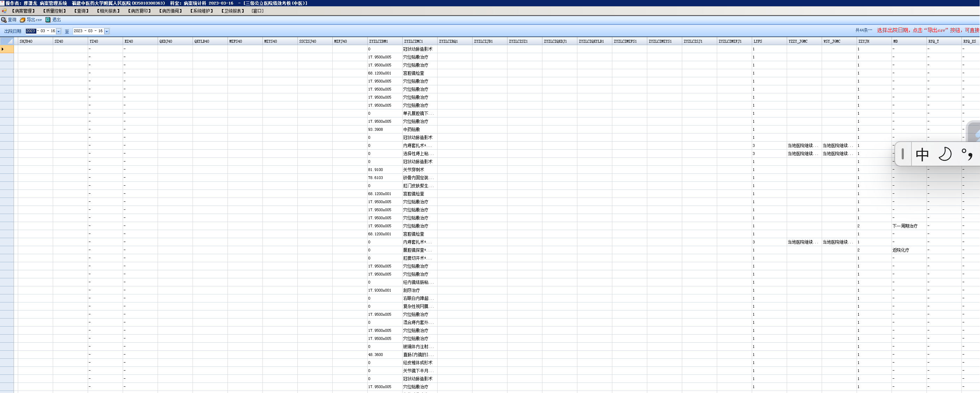Click the 导出csv export icon

pos(22,20)
